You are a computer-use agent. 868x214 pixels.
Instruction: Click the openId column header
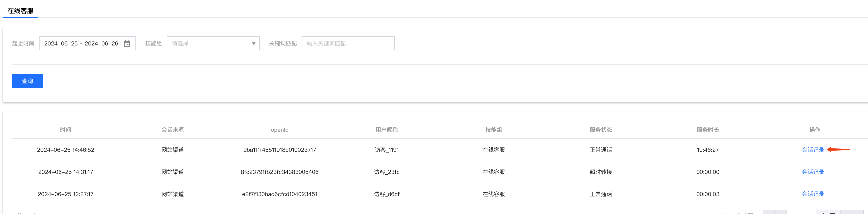pyautogui.click(x=279, y=130)
